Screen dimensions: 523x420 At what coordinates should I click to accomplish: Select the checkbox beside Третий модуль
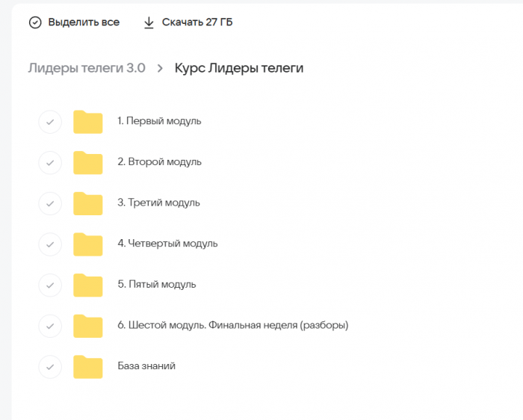coord(50,203)
